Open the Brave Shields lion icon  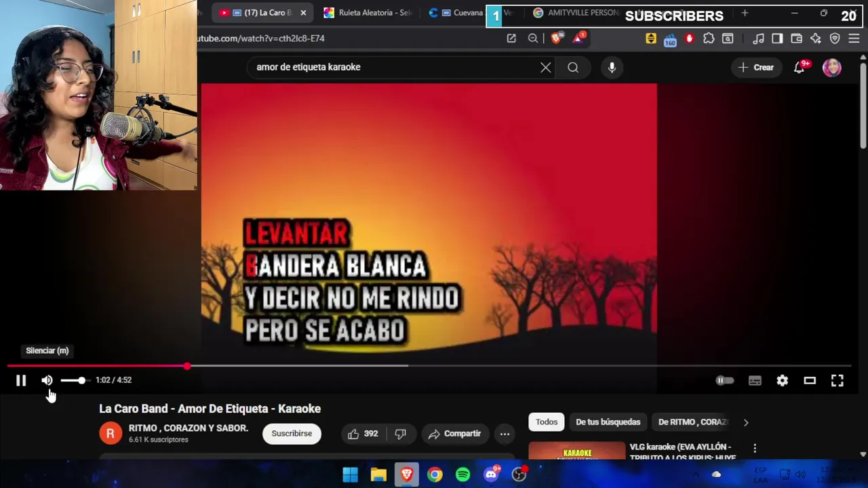point(557,39)
